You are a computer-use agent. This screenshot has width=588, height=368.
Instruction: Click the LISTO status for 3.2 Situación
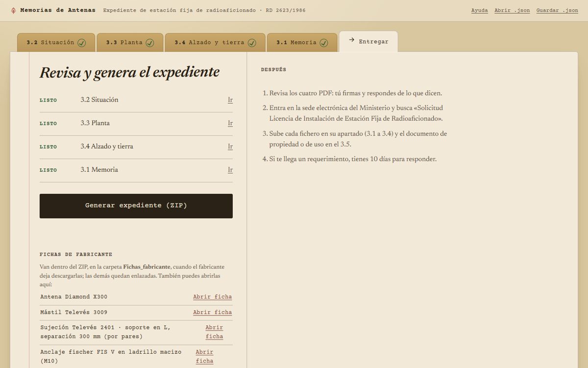click(x=48, y=100)
